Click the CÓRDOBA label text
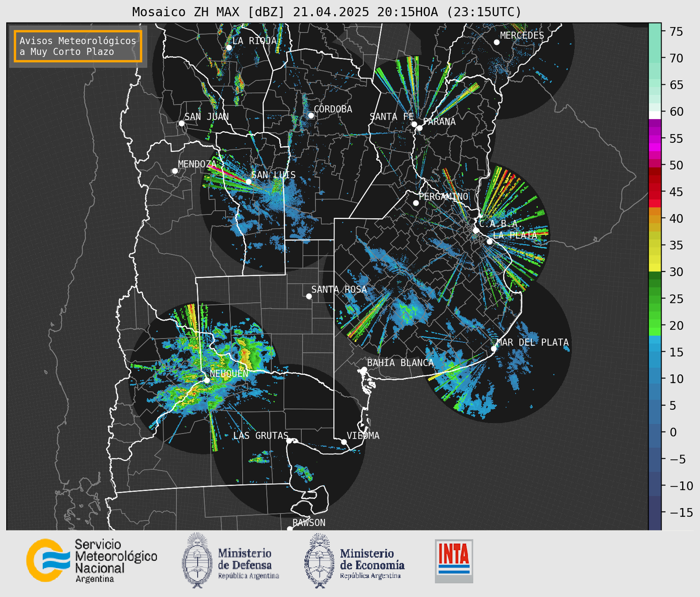Viewport: 700px width, 597px height. point(333,109)
